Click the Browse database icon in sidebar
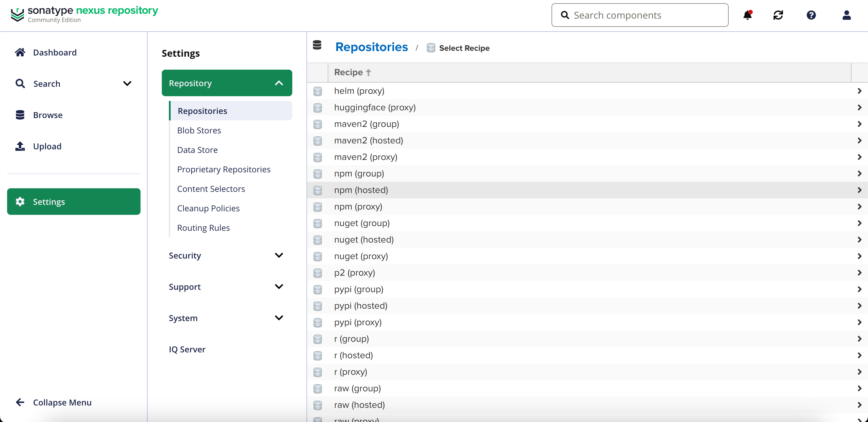The height and width of the screenshot is (422, 868). click(20, 115)
